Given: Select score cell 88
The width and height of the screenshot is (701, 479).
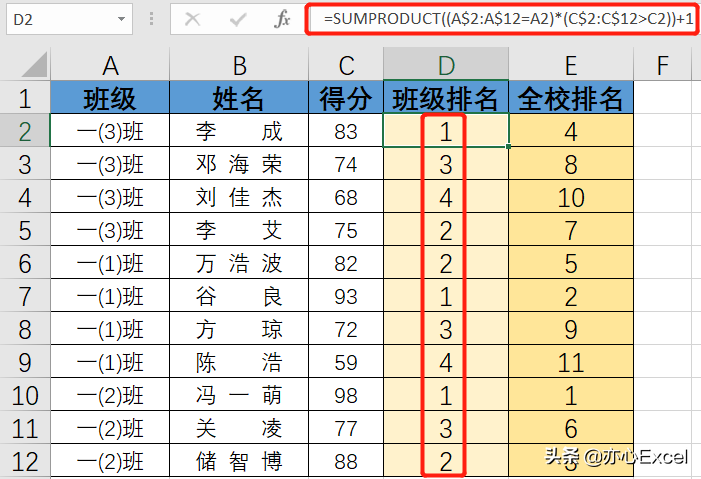Looking at the screenshot, I should pyautogui.click(x=346, y=461).
